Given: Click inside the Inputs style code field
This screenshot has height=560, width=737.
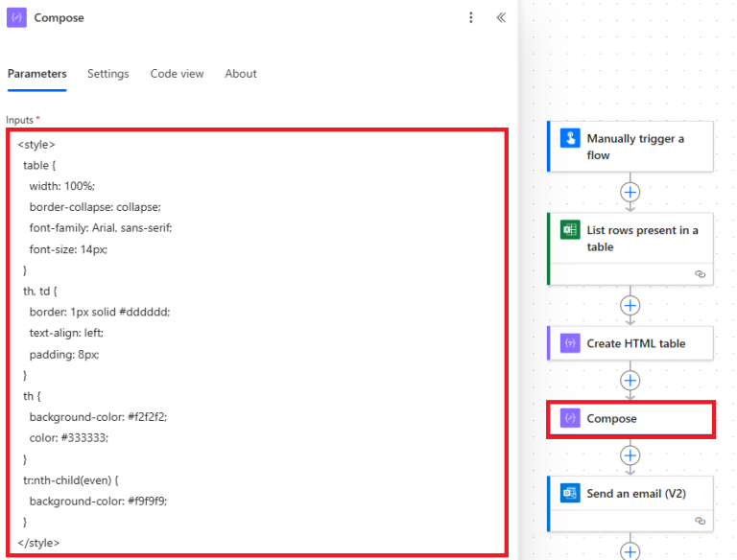Looking at the screenshot, I should pos(257,343).
